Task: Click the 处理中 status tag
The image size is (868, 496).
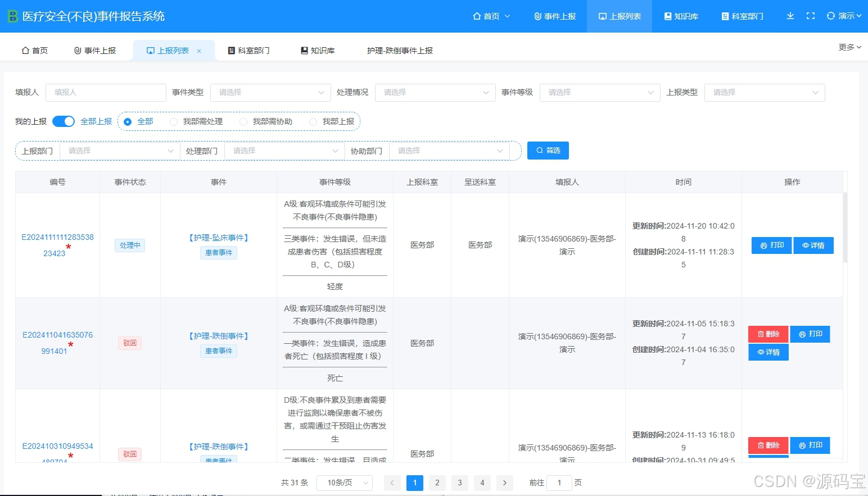Action: point(130,245)
